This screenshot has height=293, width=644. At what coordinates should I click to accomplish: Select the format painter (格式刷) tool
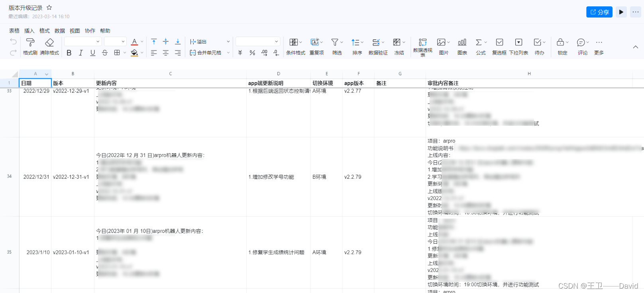(x=30, y=47)
